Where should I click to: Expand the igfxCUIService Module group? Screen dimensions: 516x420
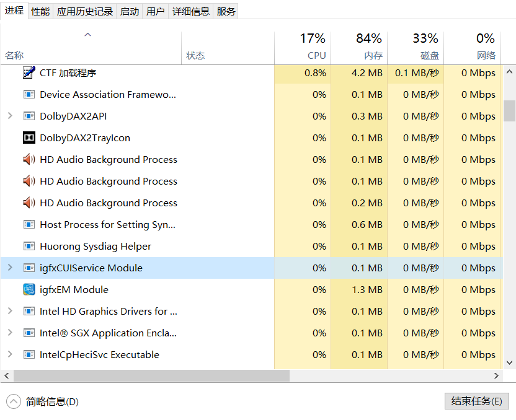(x=10, y=268)
